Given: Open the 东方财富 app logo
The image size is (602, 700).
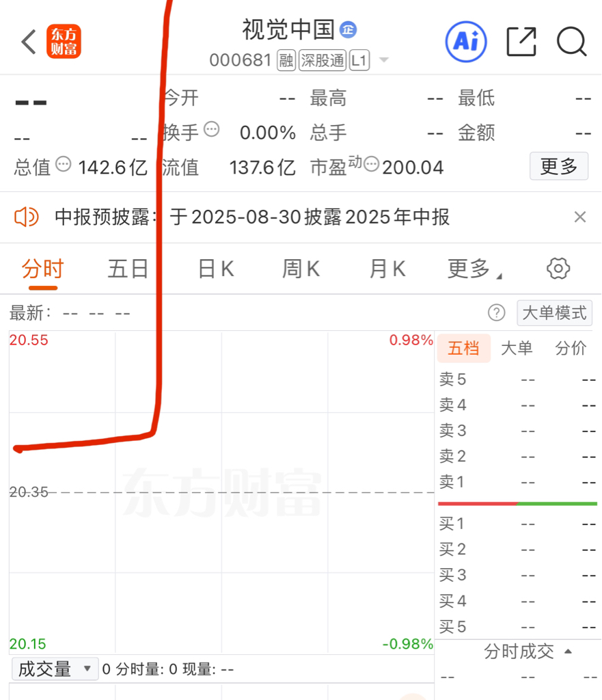Looking at the screenshot, I should [64, 42].
